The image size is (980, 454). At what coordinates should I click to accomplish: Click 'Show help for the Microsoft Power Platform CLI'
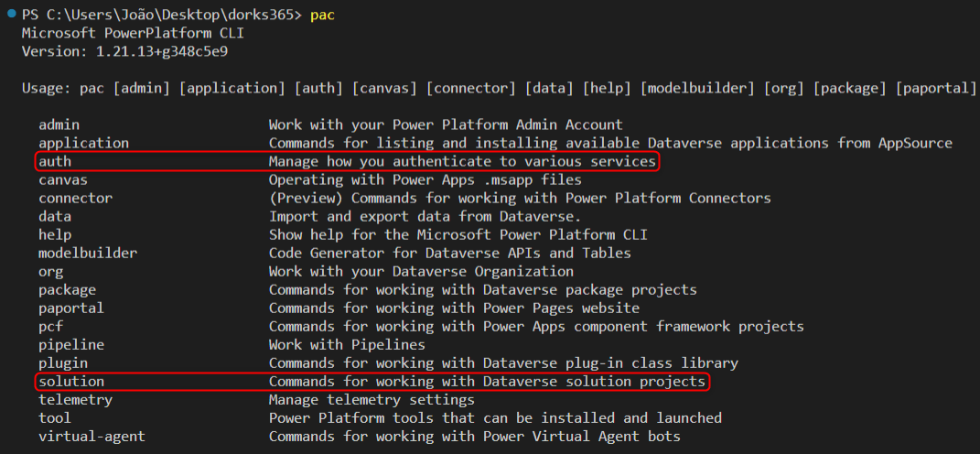(458, 234)
